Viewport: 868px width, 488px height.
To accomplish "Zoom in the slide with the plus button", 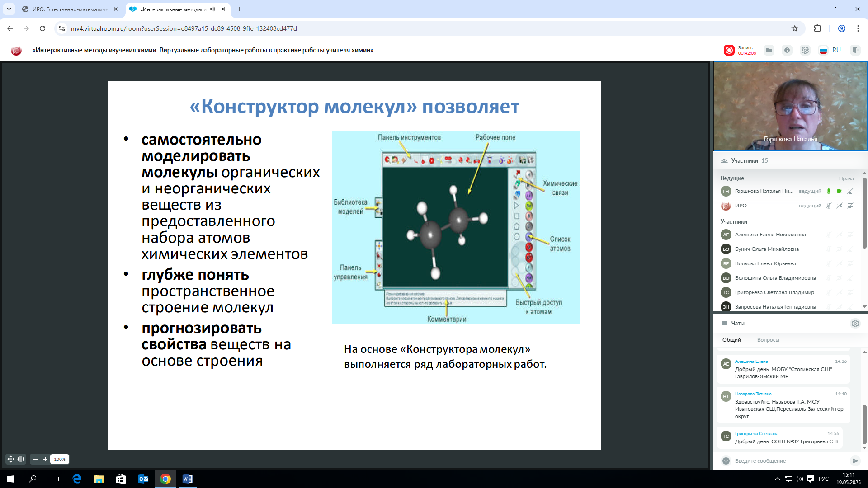I will click(45, 459).
